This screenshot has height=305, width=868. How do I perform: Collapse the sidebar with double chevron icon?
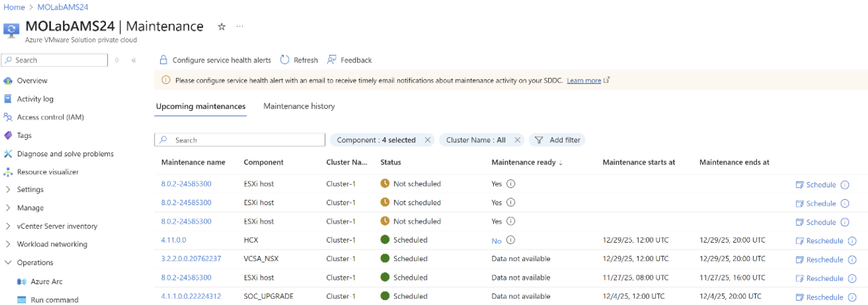(134, 60)
